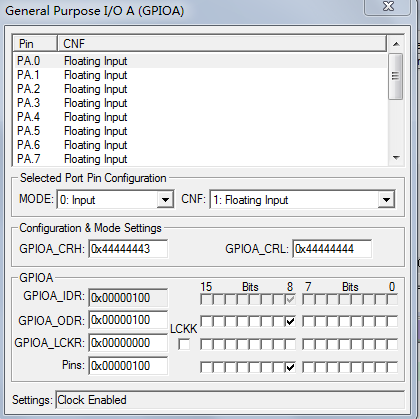The width and height of the screenshot is (420, 419).
Task: Select the PA.2 pin row
Action: point(201,89)
